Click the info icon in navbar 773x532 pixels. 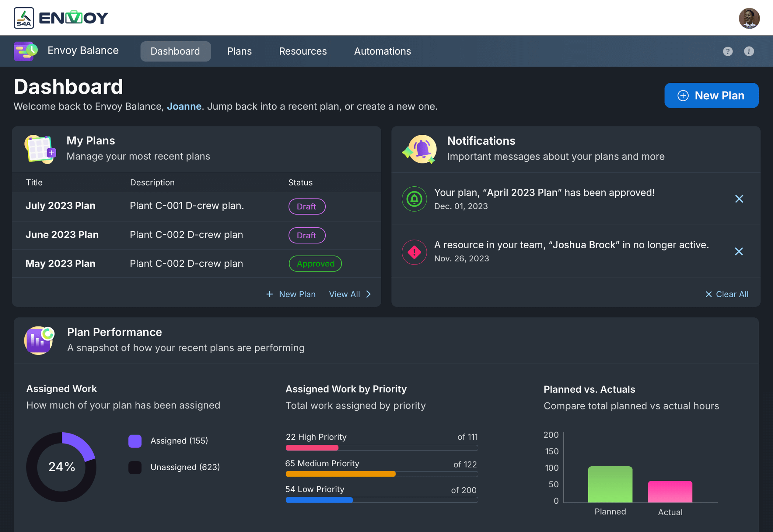749,51
